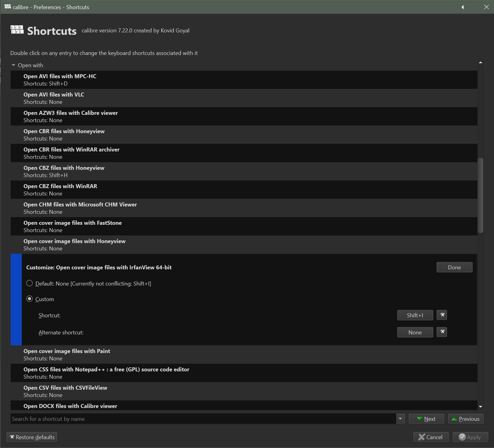Select Open DOCX files with Calibre viewer
Image resolution: width=494 pixels, height=448 pixels.
click(244, 405)
